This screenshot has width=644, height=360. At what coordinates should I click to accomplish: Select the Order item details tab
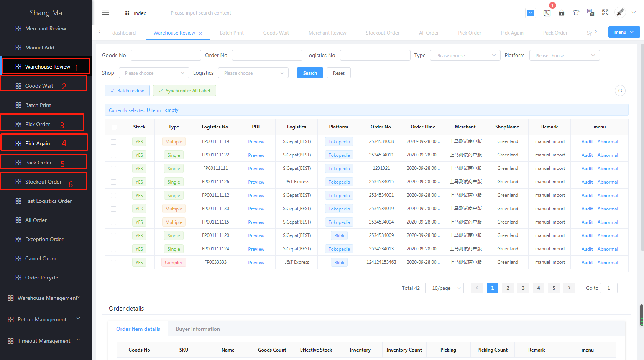click(x=138, y=329)
